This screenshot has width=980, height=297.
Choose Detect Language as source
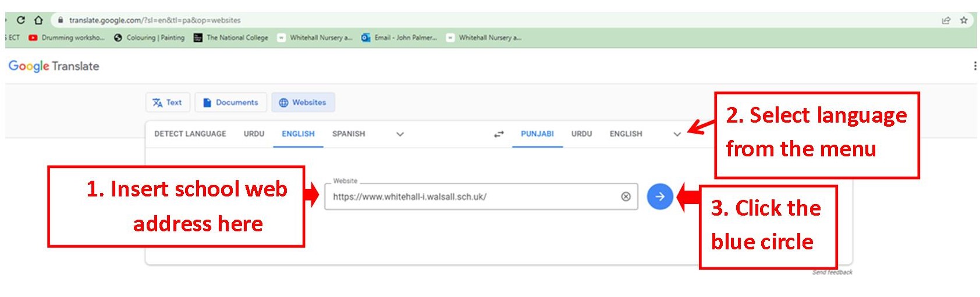(x=190, y=134)
